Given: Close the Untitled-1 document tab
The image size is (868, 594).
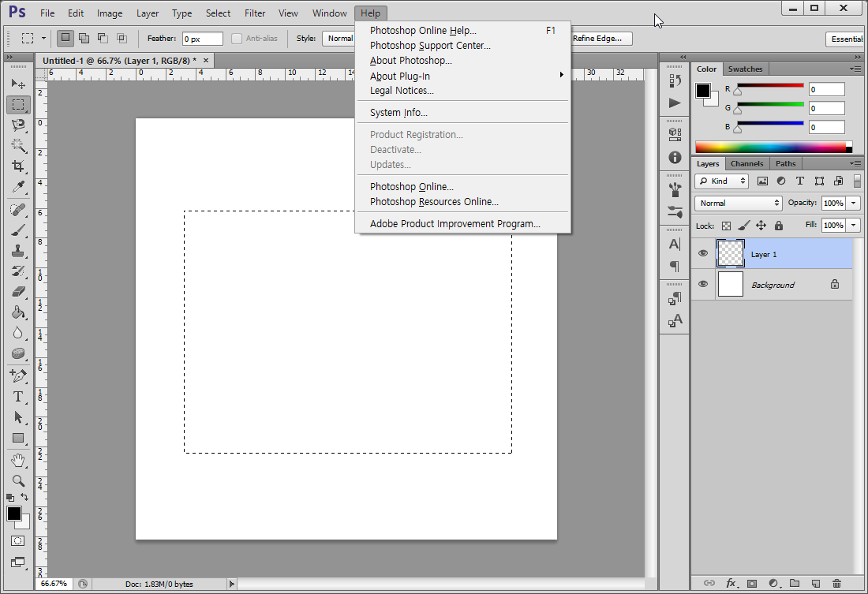Looking at the screenshot, I should click(206, 60).
